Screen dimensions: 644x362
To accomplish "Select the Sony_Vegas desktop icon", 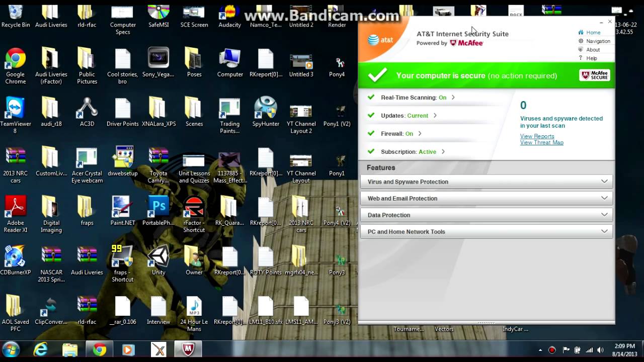I will coord(158,63).
